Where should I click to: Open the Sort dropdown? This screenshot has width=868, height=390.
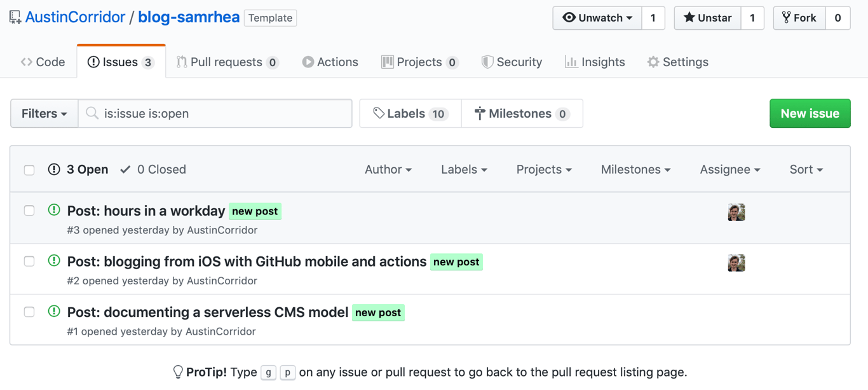tap(806, 169)
